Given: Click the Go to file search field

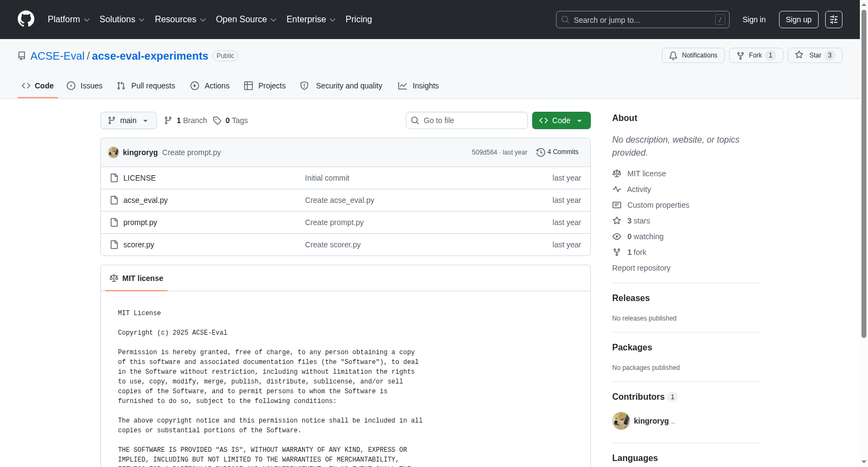Looking at the screenshot, I should pyautogui.click(x=467, y=120).
